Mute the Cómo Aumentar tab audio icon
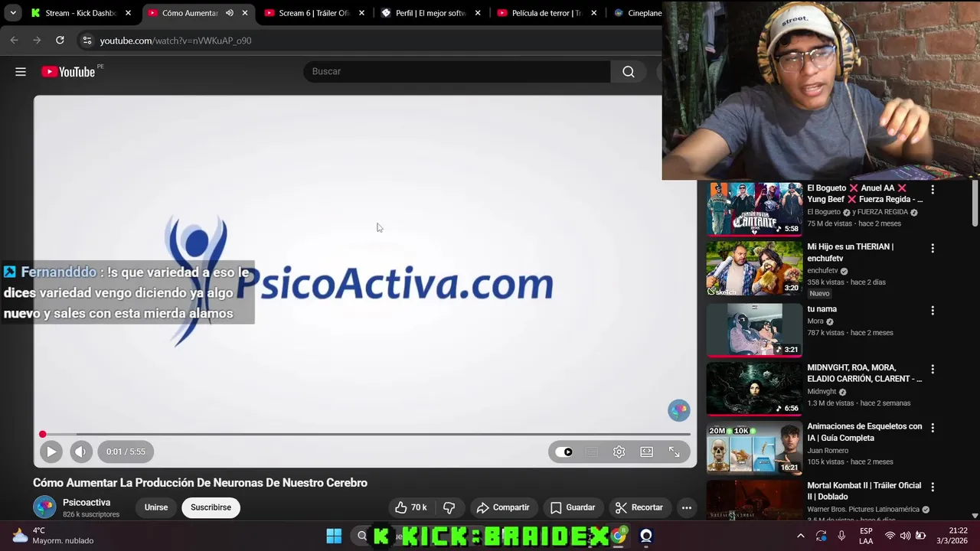The image size is (980, 551). (x=229, y=13)
